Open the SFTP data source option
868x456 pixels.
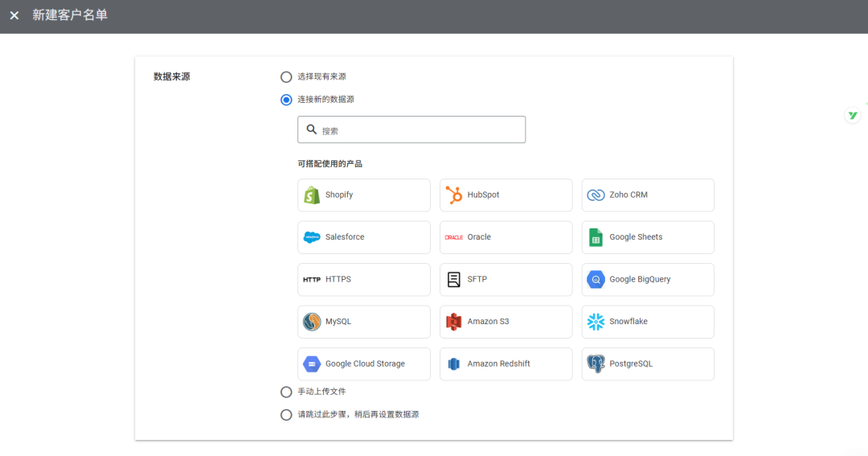click(x=506, y=280)
